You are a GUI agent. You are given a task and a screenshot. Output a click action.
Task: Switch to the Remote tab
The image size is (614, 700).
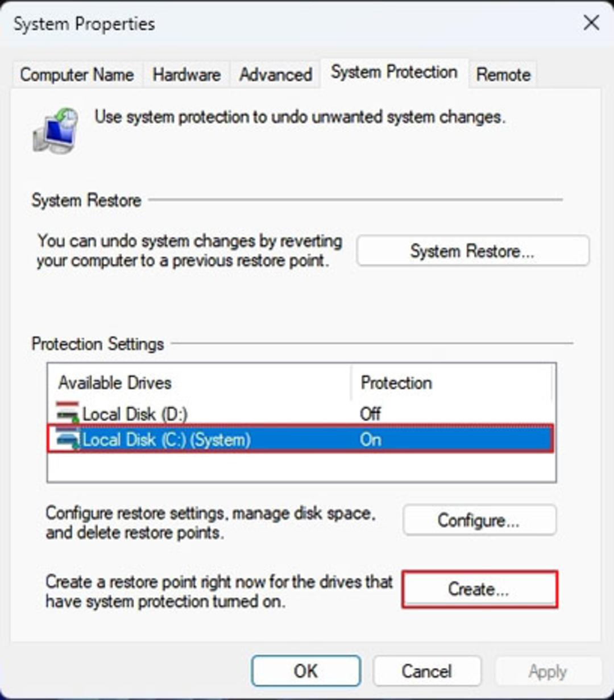[503, 74]
